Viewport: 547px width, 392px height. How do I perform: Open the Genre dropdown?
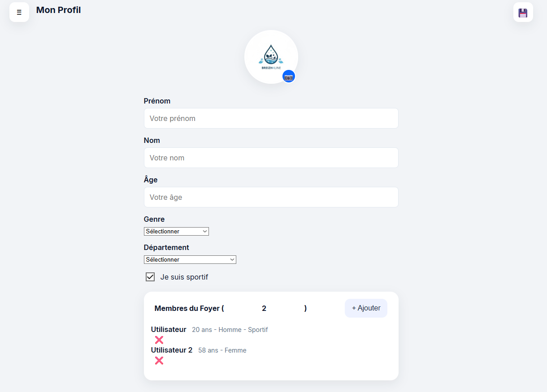pyautogui.click(x=176, y=232)
